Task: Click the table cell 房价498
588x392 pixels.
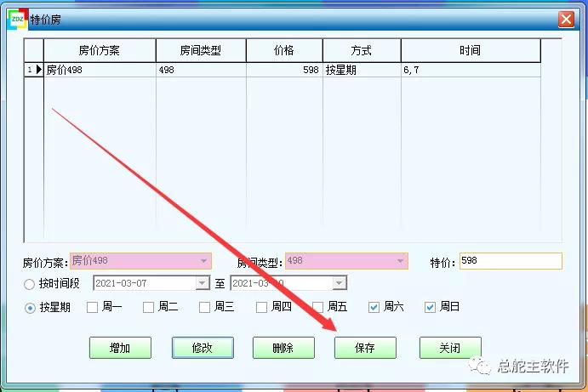Action: click(x=100, y=70)
